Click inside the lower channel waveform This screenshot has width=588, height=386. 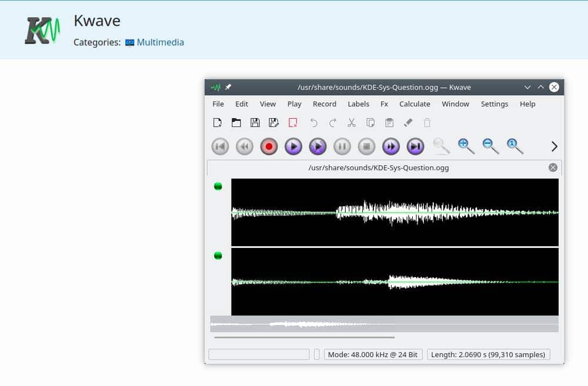coord(395,281)
